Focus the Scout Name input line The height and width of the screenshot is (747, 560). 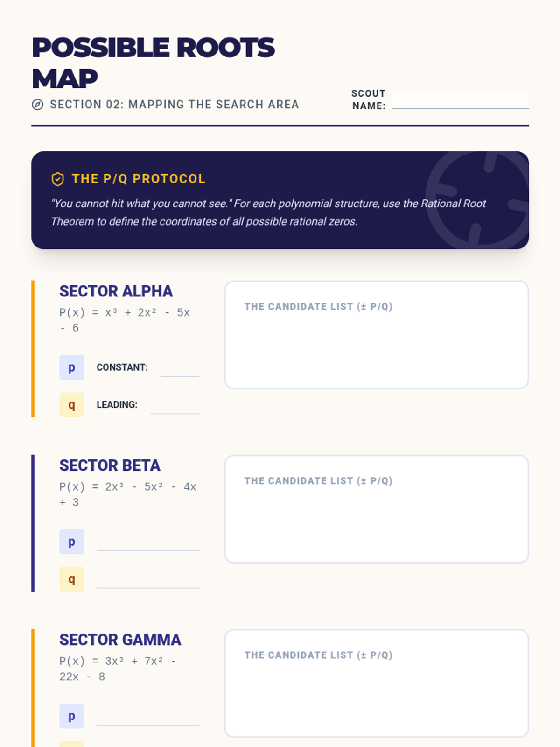click(460, 100)
